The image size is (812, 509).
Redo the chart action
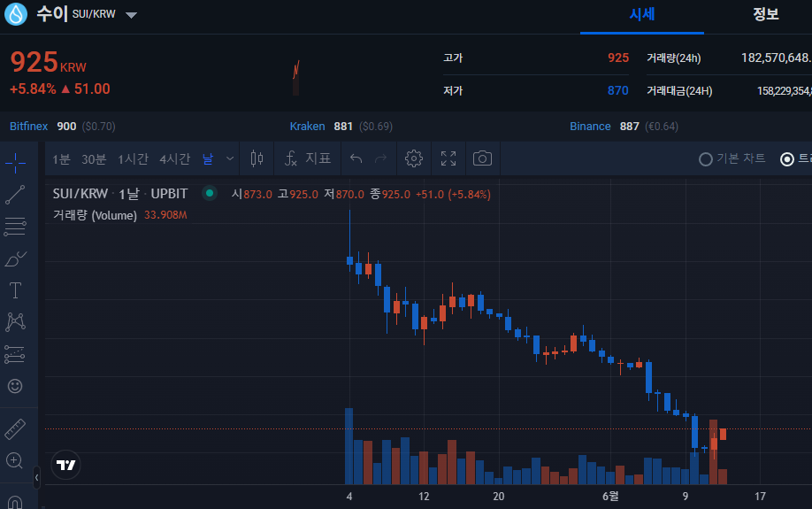380,158
